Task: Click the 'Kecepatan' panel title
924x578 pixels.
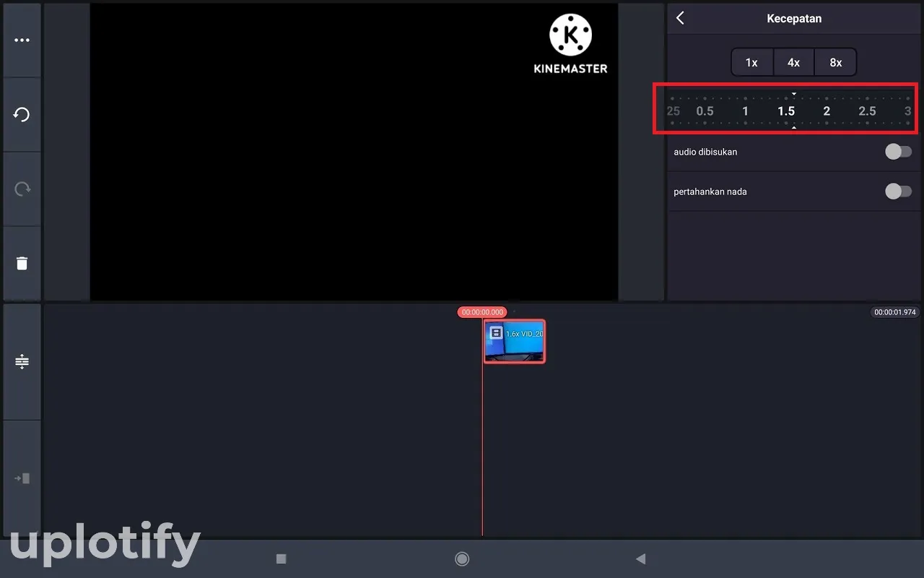Action: click(x=794, y=19)
